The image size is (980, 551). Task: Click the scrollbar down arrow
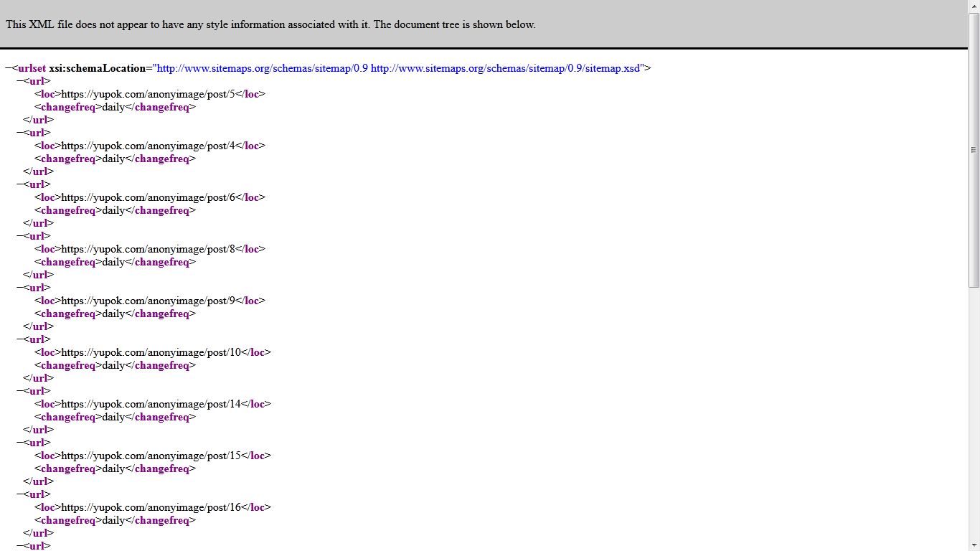(974, 545)
